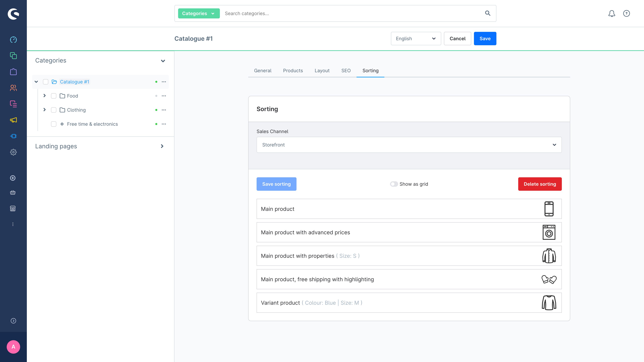
Task: Expand the Food category tree item
Action: 44,96
